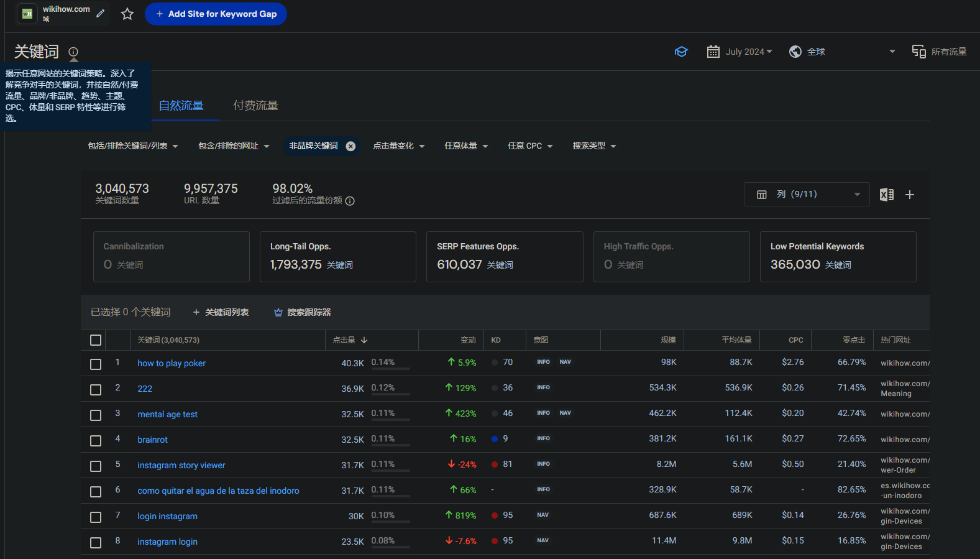Click the 搜索跟踪器 crown icon button
The height and width of the screenshot is (559, 980).
[x=303, y=312]
